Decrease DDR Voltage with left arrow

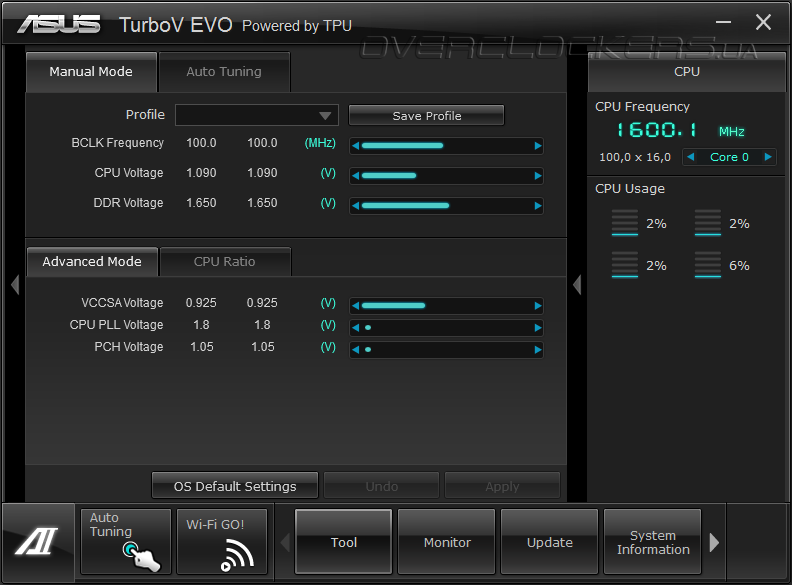tap(356, 206)
